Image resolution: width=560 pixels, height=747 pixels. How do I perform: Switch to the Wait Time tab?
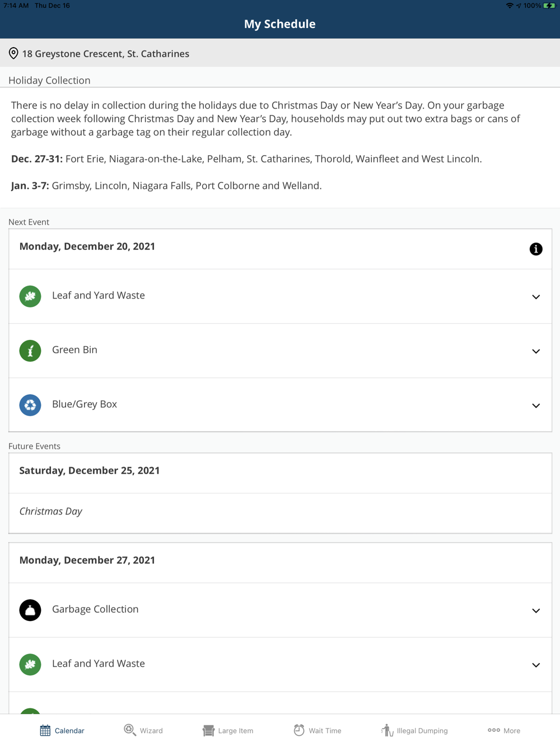(318, 730)
